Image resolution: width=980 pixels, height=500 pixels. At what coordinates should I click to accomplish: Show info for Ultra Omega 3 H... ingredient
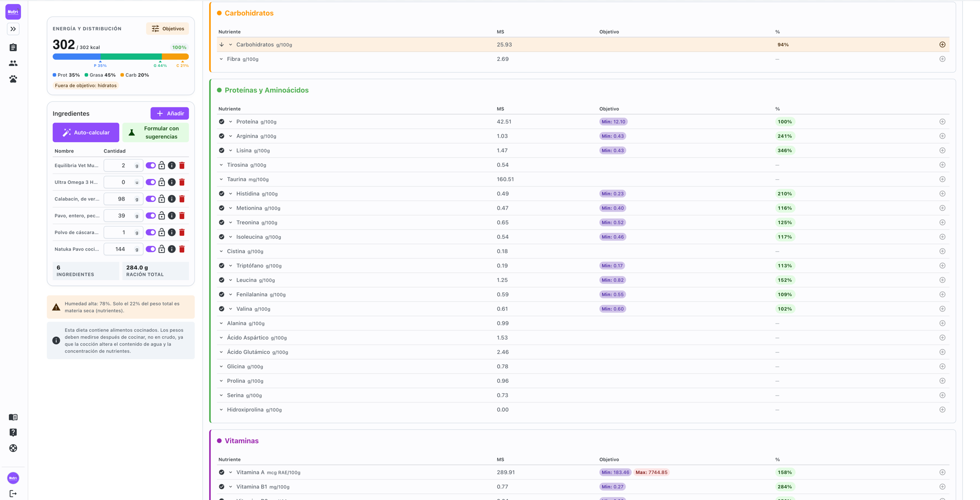(x=171, y=182)
